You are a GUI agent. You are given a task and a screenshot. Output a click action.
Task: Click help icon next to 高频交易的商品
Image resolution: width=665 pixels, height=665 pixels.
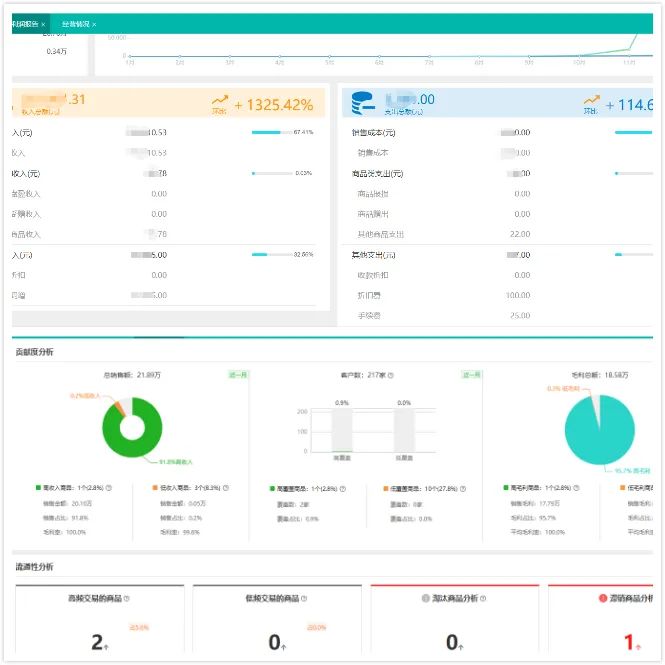[127, 599]
